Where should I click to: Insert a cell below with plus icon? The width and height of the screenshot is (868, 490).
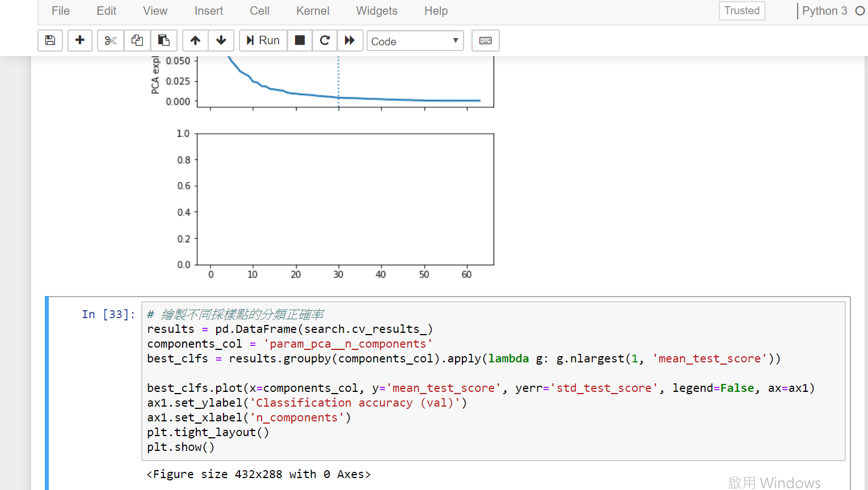(80, 40)
